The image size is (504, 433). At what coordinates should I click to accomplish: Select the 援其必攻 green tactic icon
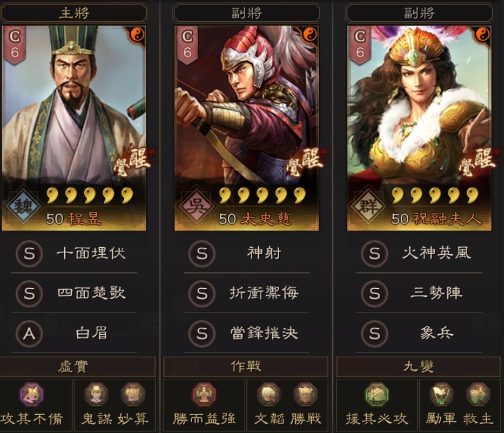(x=377, y=394)
